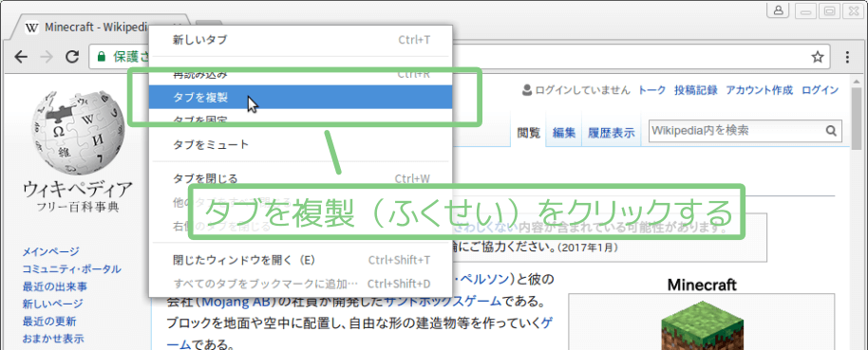Click the ログイン link
This screenshot has height=350, width=868.
click(820, 90)
